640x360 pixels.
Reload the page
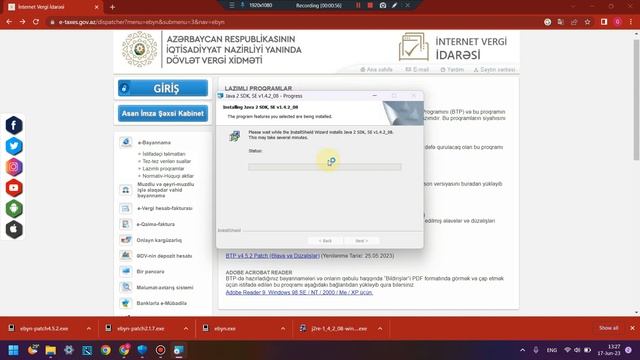36,22
